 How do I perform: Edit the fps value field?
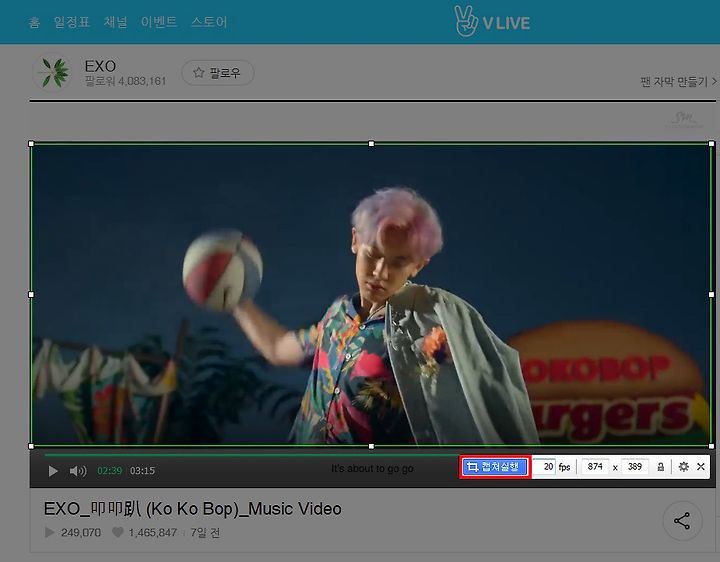pos(545,467)
